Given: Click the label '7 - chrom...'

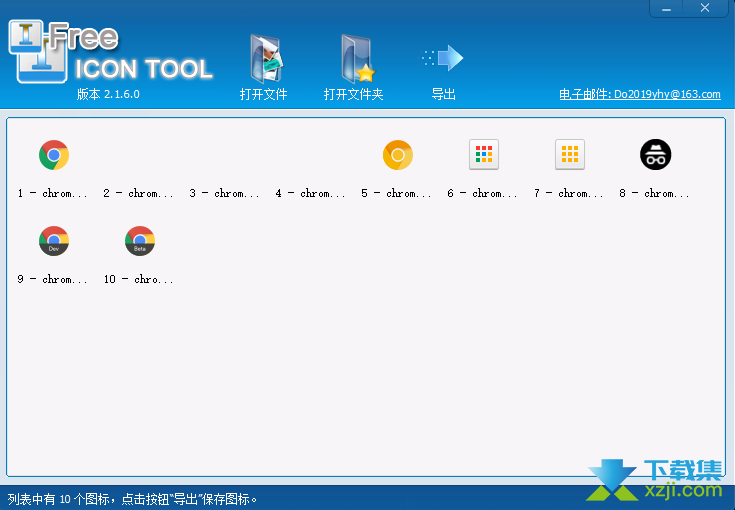Looking at the screenshot, I should click(x=568, y=193).
